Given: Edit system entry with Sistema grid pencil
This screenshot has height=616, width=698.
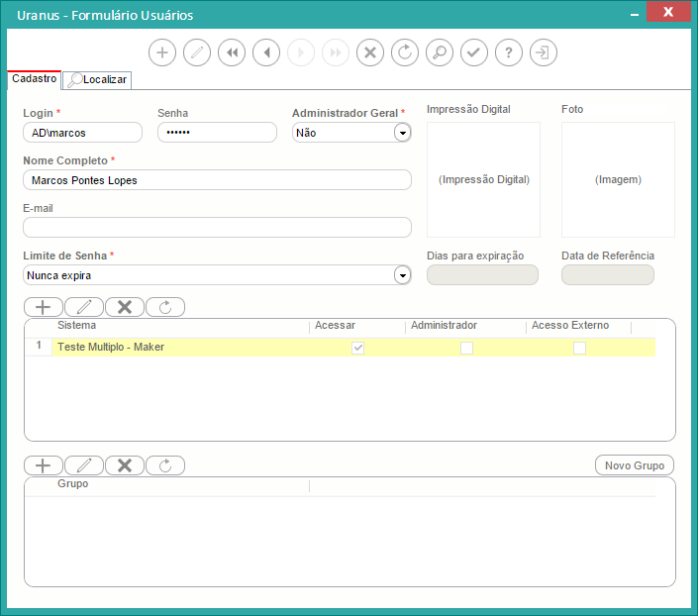Looking at the screenshot, I should 84,307.
